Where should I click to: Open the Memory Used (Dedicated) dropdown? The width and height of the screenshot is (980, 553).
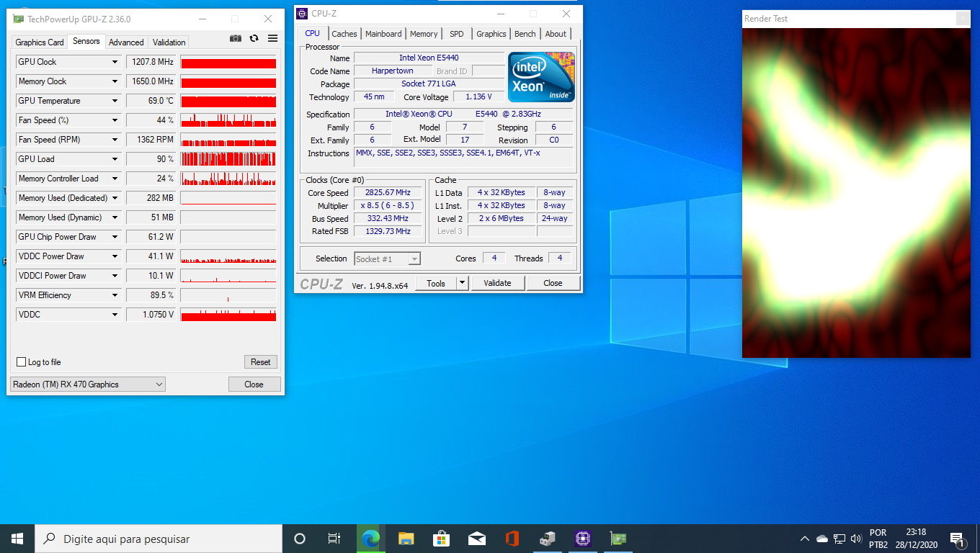pyautogui.click(x=115, y=198)
